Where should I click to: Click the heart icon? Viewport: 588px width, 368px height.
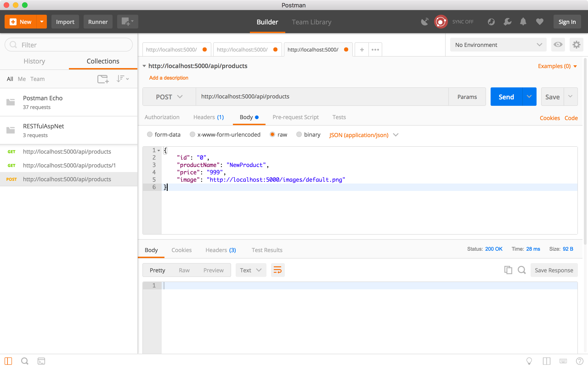540,22
